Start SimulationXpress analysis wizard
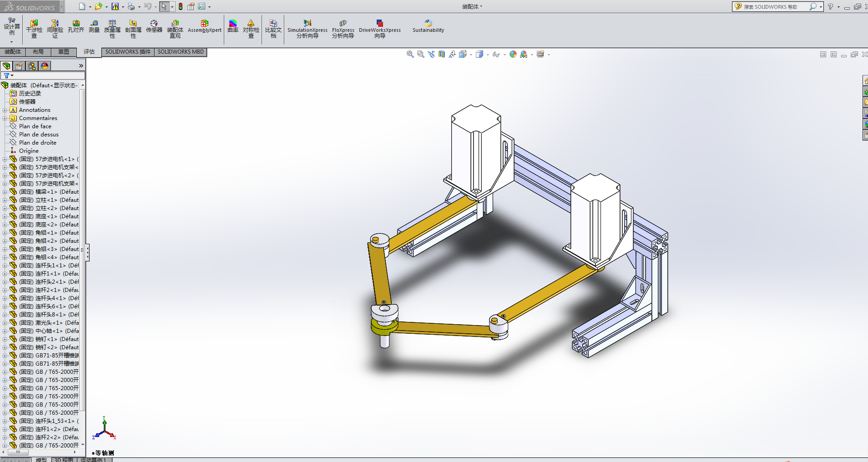The height and width of the screenshot is (462, 868). tap(308, 29)
